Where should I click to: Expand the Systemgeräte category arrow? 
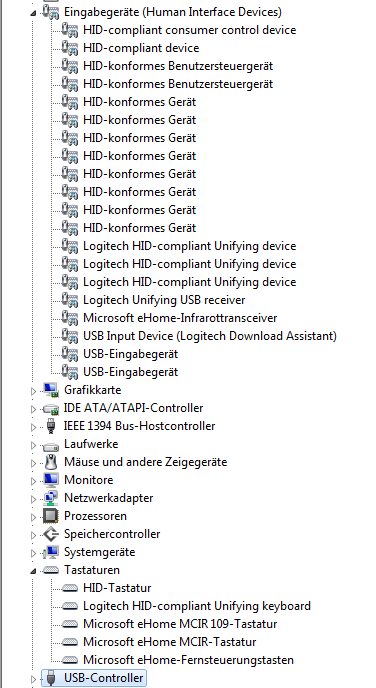tap(33, 553)
